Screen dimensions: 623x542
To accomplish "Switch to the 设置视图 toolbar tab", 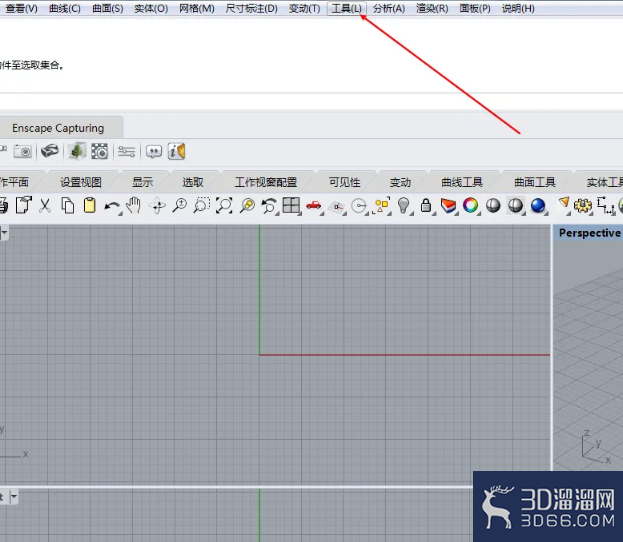I will (x=81, y=182).
